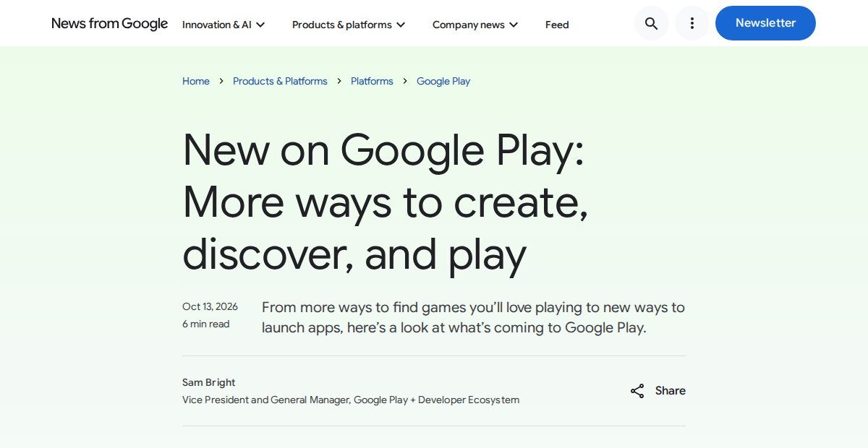
Task: Click the article headline text
Action: coord(386,202)
